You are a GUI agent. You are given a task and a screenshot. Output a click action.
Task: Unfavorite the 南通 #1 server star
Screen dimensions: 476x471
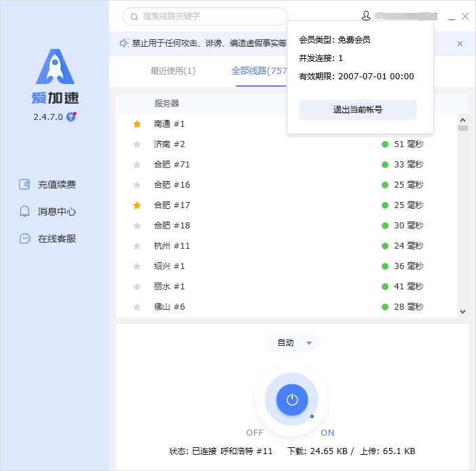click(x=137, y=124)
